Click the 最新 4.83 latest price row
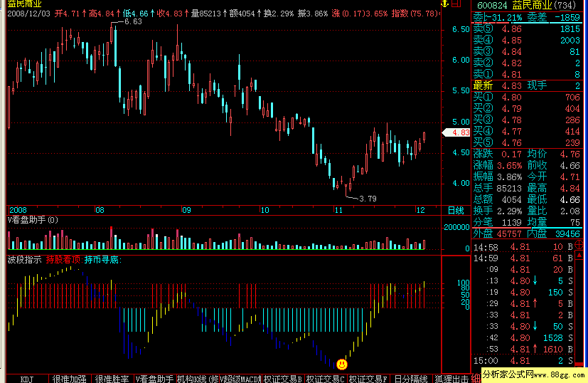This screenshot has height=383, width=588. pyautogui.click(x=527, y=85)
